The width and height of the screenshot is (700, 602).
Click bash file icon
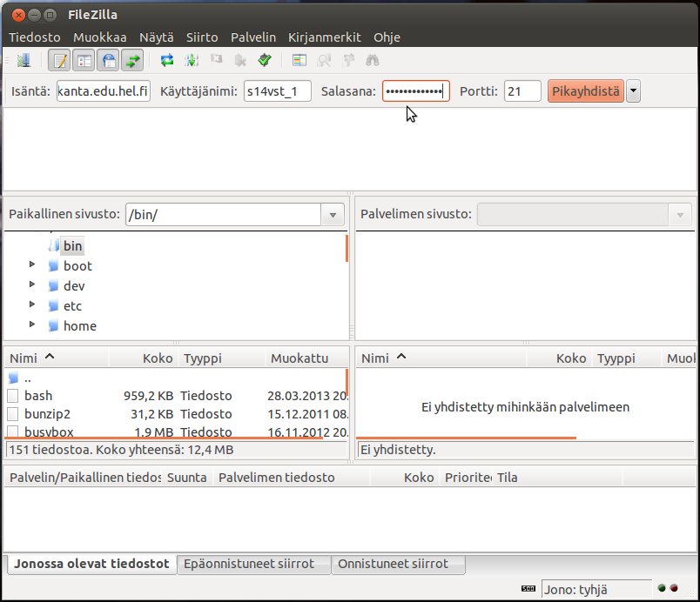pyautogui.click(x=13, y=396)
